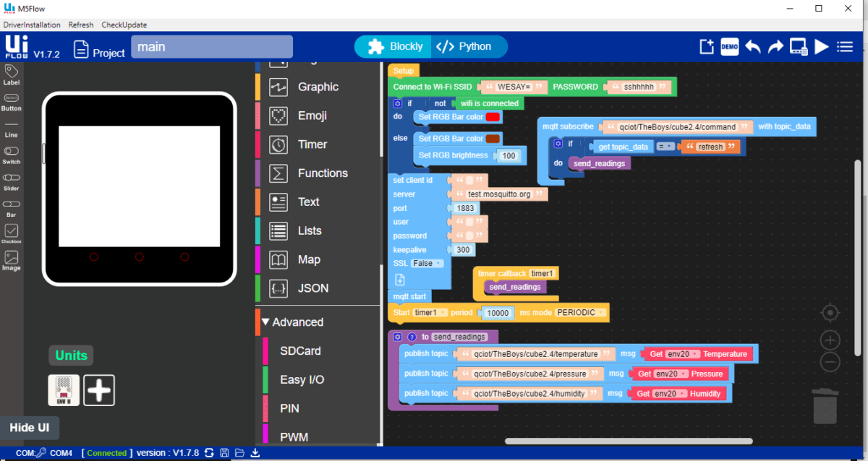Open the Project panel
This screenshot has width=868, height=461.
[99, 51]
